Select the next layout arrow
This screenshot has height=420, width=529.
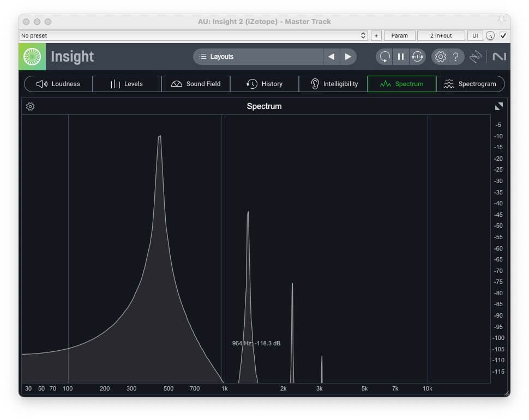348,57
